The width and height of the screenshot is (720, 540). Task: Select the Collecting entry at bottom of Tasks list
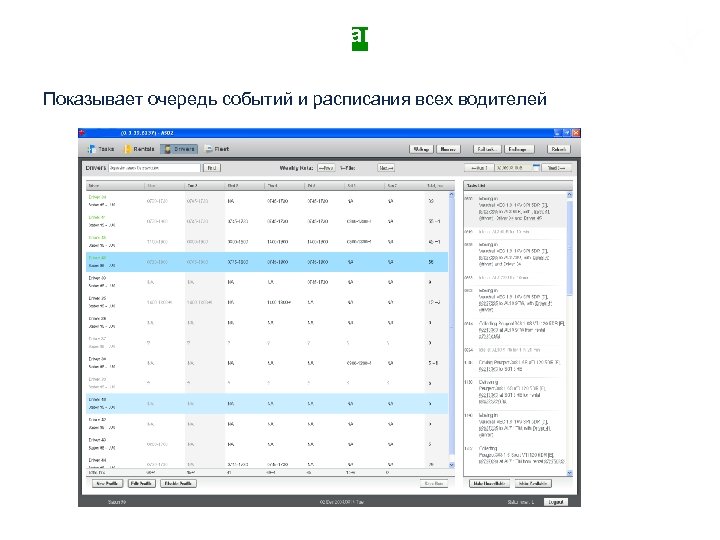(515, 455)
